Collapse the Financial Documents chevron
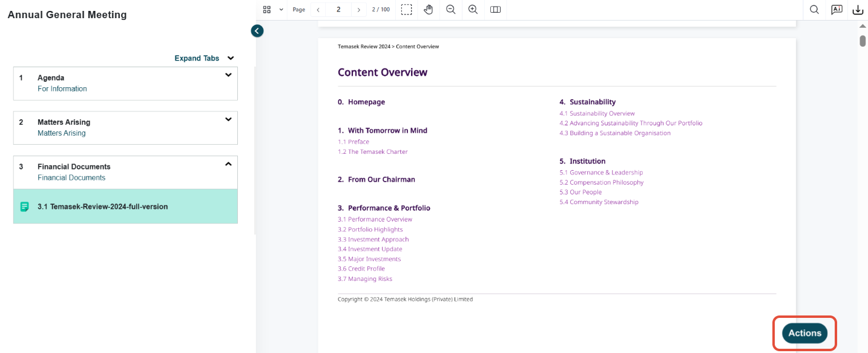Image resolution: width=868 pixels, height=353 pixels. (228, 163)
